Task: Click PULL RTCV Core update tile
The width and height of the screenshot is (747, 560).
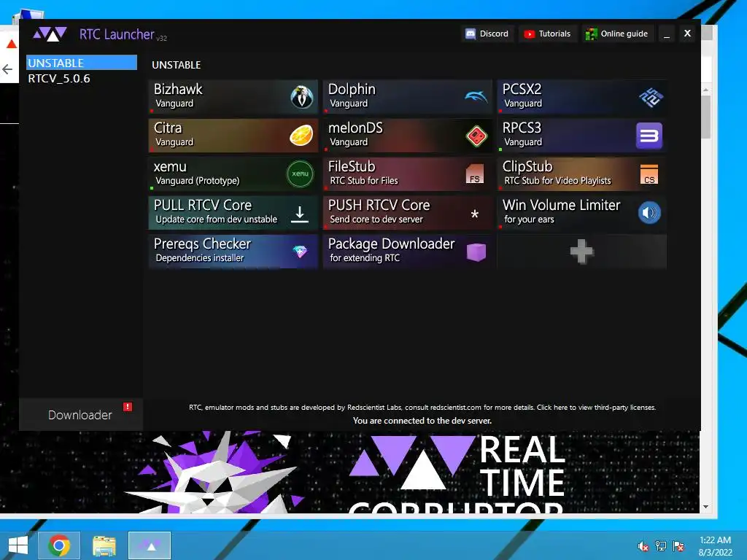Action: [233, 213]
